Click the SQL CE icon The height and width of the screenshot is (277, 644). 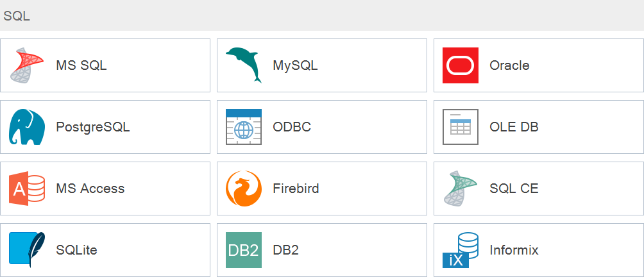(461, 189)
